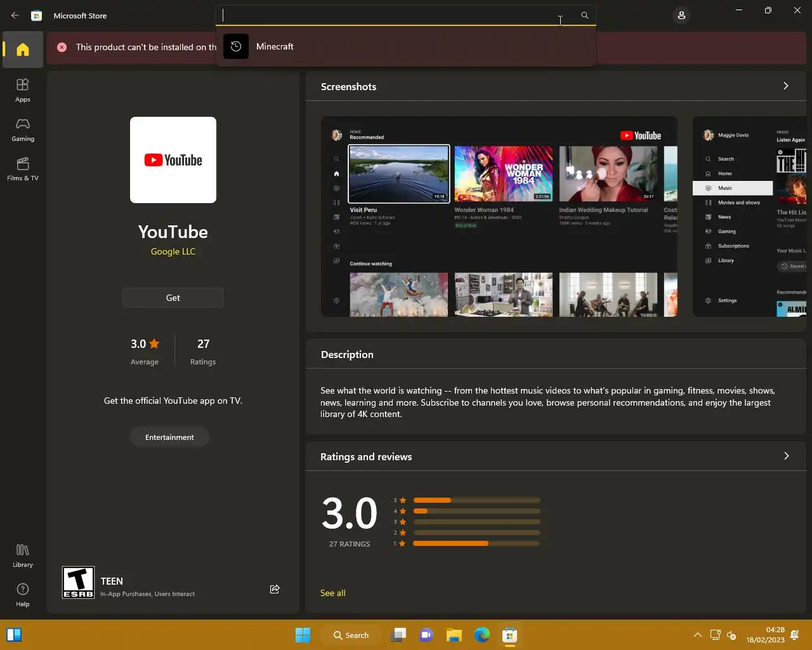Click the 1-star rating bar
Image resolution: width=812 pixels, height=650 pixels.
pyautogui.click(x=476, y=543)
